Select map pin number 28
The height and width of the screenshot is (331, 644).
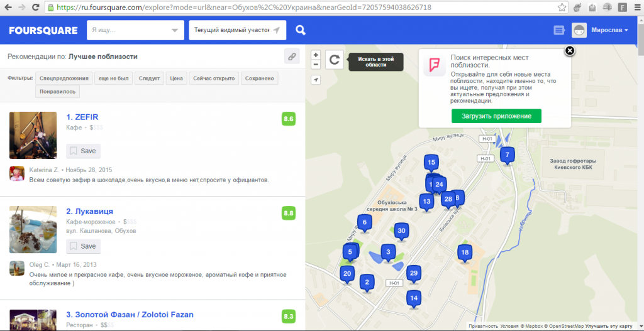coord(448,200)
